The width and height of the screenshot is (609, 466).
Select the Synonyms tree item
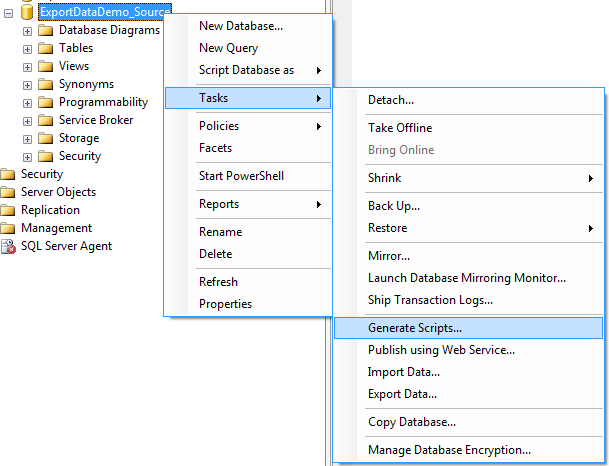(x=86, y=84)
